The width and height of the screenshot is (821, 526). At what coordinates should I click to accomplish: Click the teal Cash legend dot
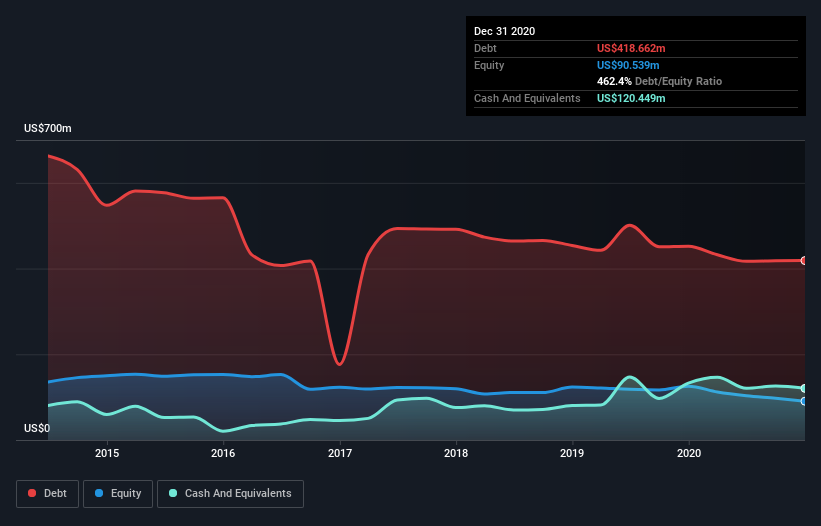pyautogui.click(x=173, y=493)
